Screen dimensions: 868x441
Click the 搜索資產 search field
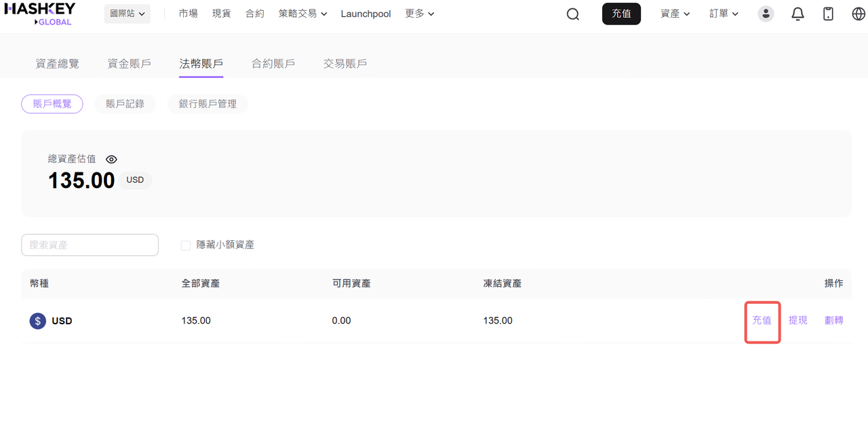click(x=90, y=245)
